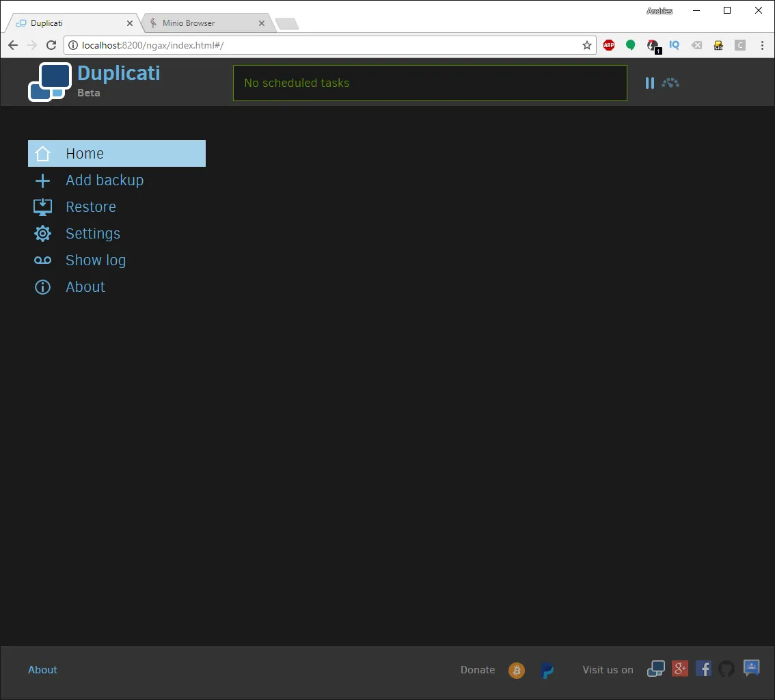Open the forum chat icon in footer
The height and width of the screenshot is (700, 775).
pyautogui.click(x=751, y=669)
